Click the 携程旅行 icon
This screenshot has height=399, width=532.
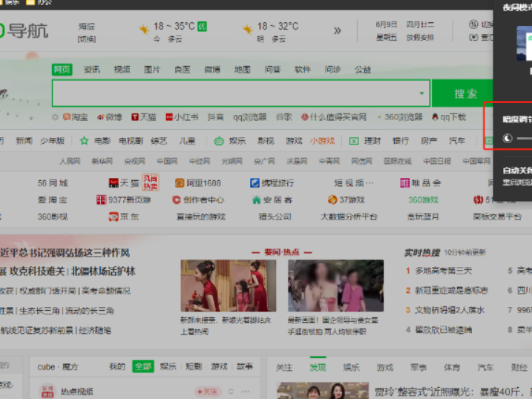254,183
